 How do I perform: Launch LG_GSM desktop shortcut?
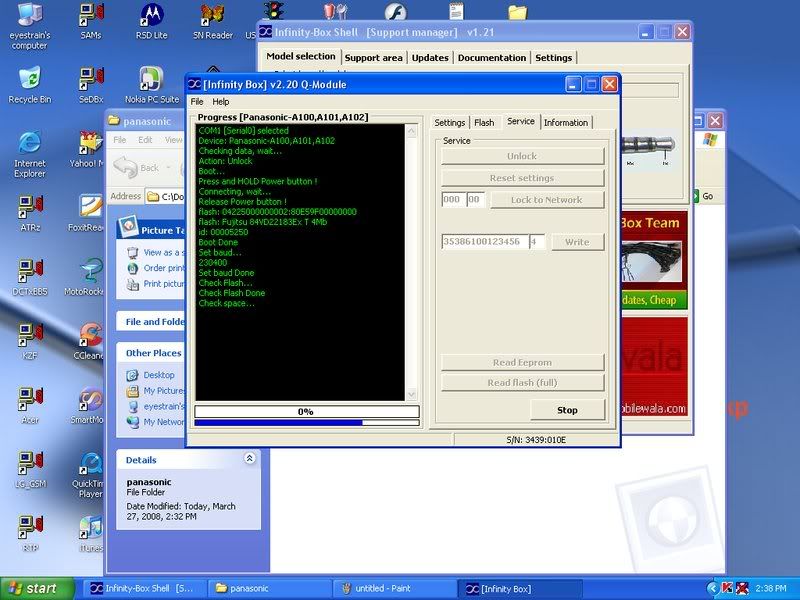point(30,470)
